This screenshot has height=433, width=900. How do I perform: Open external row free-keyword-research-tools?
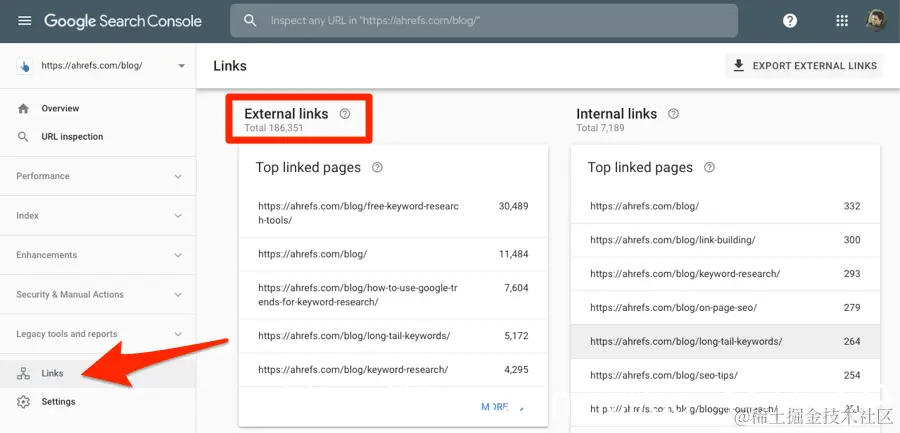pos(393,213)
